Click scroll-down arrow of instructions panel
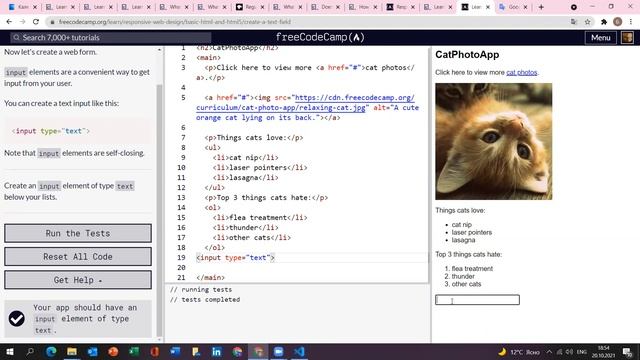The height and width of the screenshot is (360, 640). (159, 339)
